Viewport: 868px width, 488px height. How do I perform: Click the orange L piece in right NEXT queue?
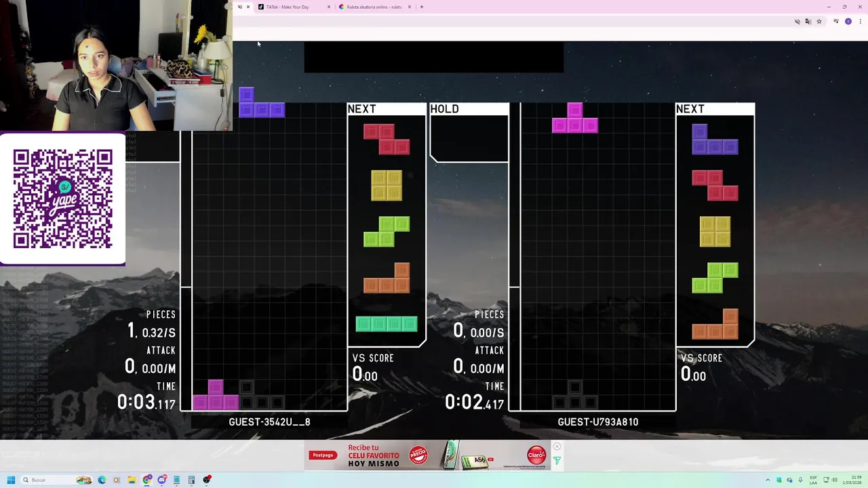(715, 324)
